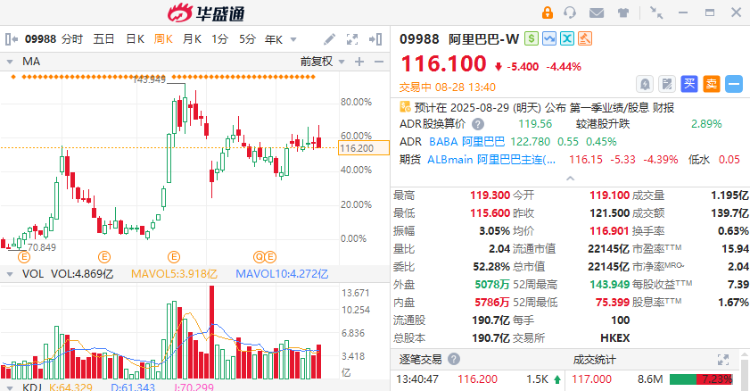This screenshot has height=391, width=750.
Task: Set a price alert bell
Action: [x=645, y=84]
